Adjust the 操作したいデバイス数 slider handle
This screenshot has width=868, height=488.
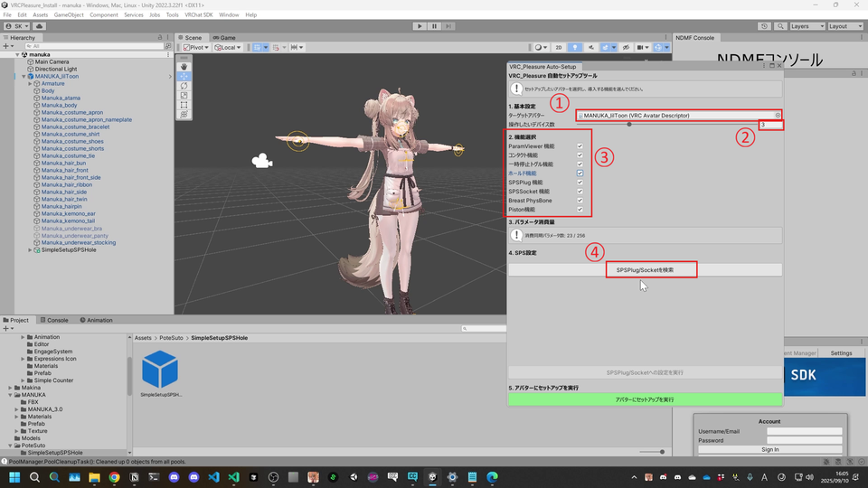point(629,125)
